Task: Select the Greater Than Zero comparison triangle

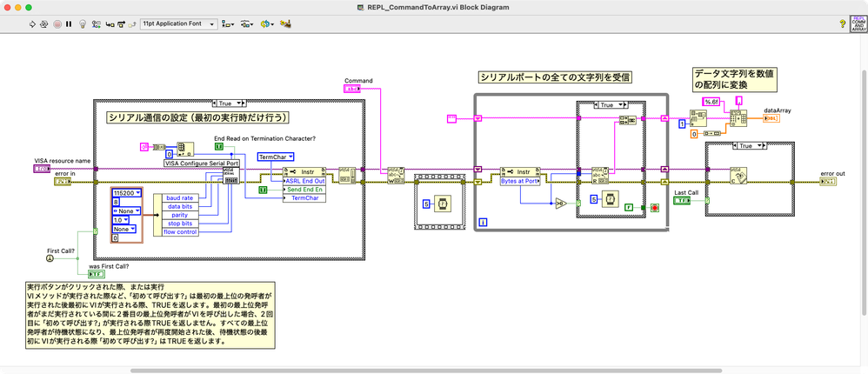Action: pos(561,203)
